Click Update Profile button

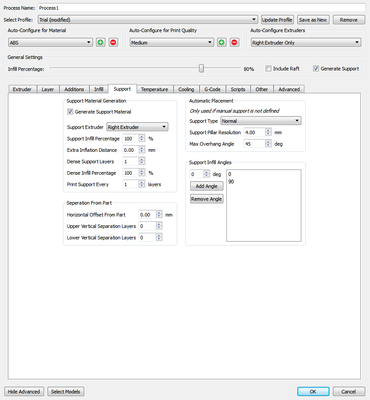click(x=277, y=20)
